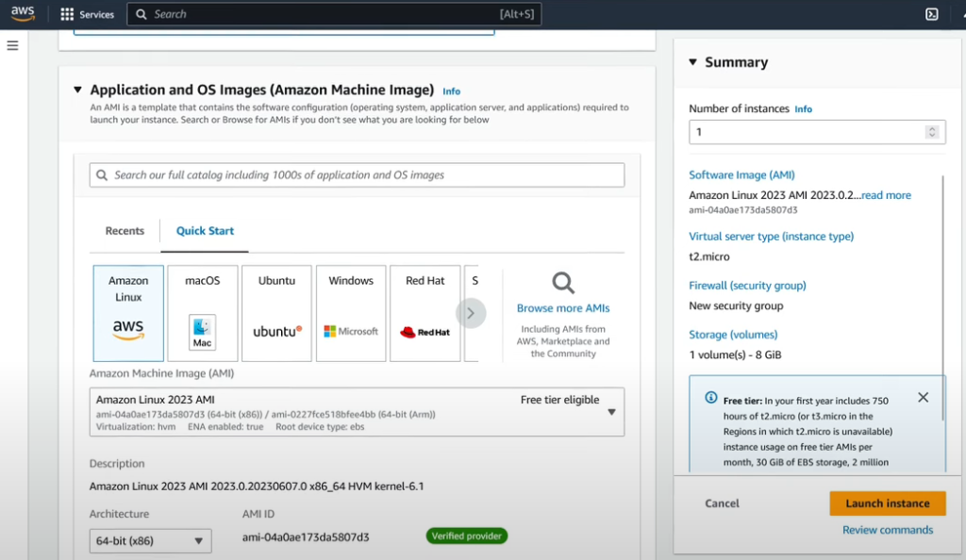This screenshot has width=966, height=560.
Task: Open the Review commands link
Action: 888,530
